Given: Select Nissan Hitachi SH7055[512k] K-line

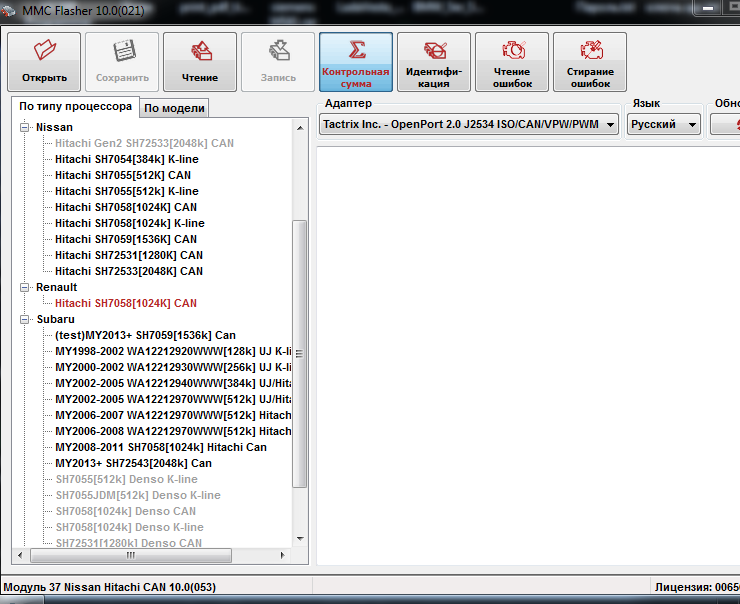Looking at the screenshot, I should click(x=126, y=192).
